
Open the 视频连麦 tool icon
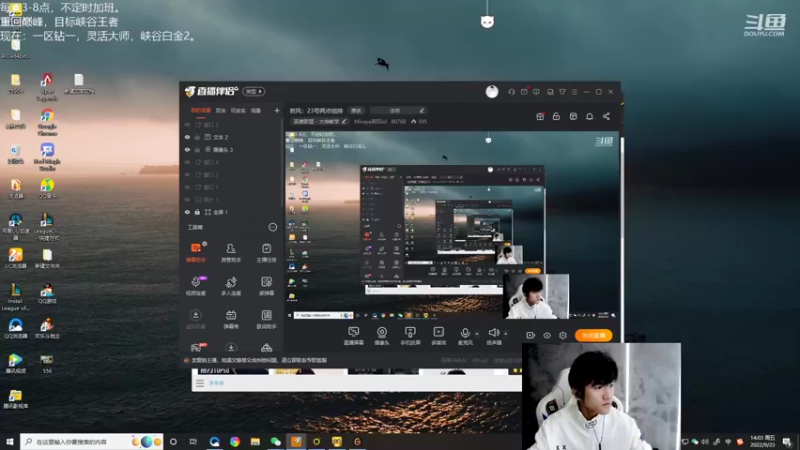coord(196,286)
